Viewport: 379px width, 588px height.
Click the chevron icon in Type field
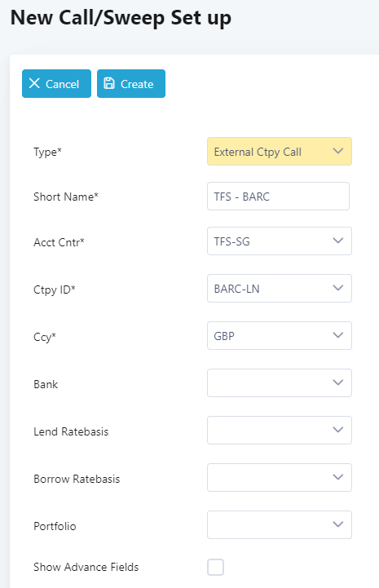pos(337,151)
